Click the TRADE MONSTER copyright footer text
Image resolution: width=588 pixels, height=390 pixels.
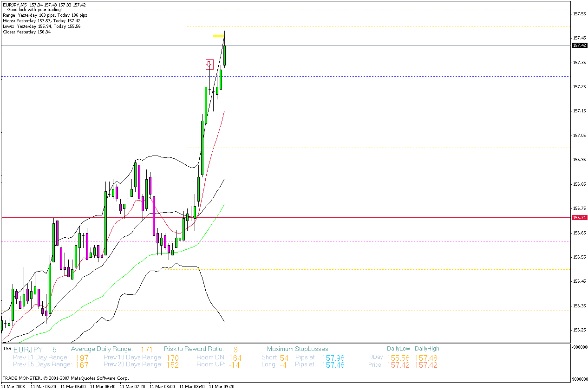(66, 378)
